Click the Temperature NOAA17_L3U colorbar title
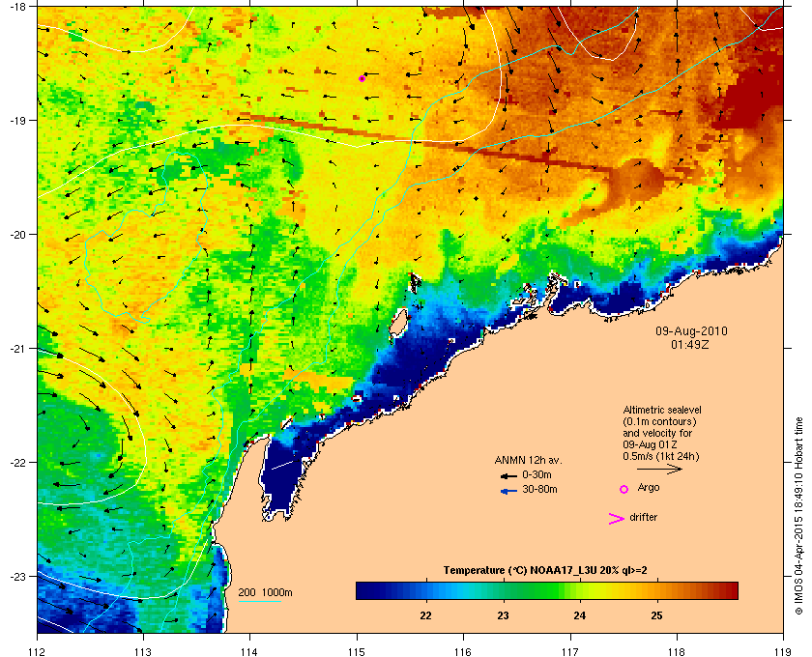The width and height of the screenshot is (812, 657). 545,571
